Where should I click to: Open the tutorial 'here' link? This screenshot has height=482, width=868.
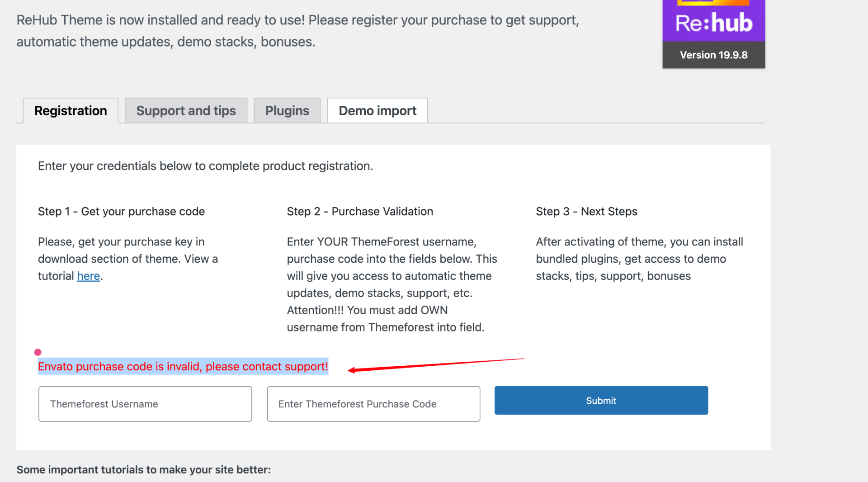(88, 276)
